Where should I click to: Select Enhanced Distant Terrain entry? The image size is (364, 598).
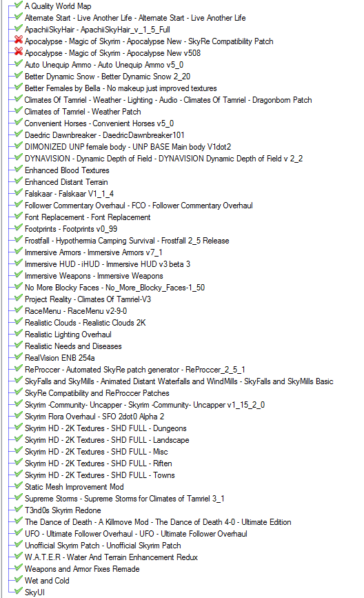[x=66, y=182]
